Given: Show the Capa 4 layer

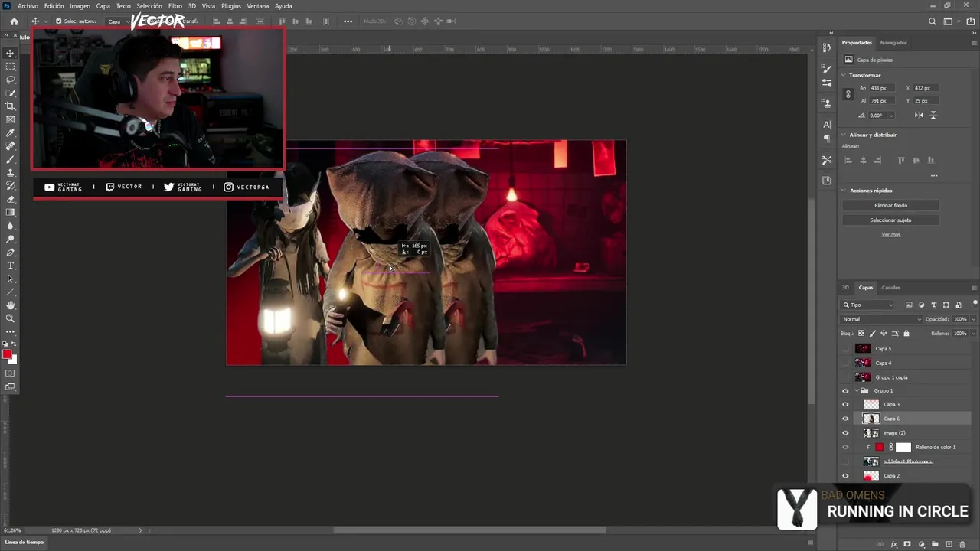Looking at the screenshot, I should pos(845,363).
